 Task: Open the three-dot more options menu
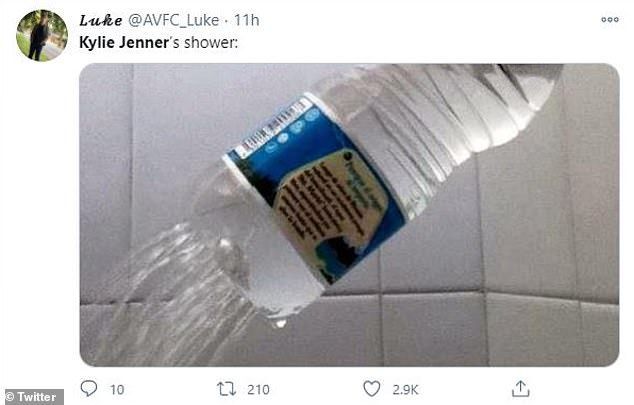pos(609,19)
